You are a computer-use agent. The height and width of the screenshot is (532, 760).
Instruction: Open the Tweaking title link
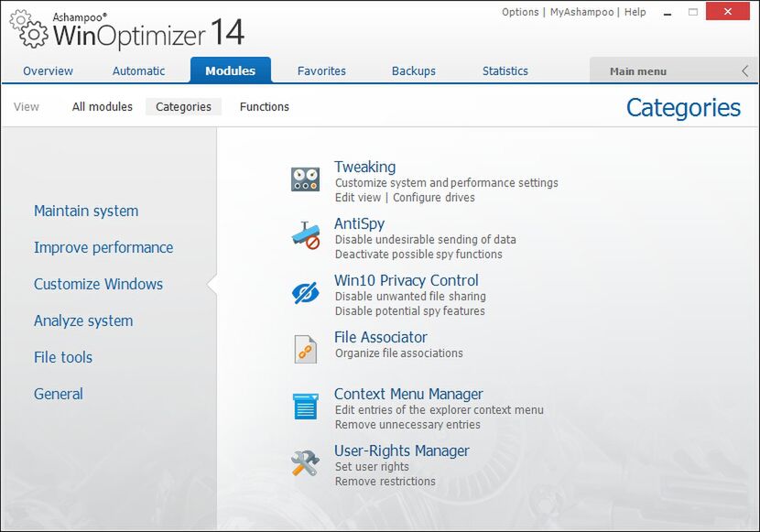(x=364, y=167)
